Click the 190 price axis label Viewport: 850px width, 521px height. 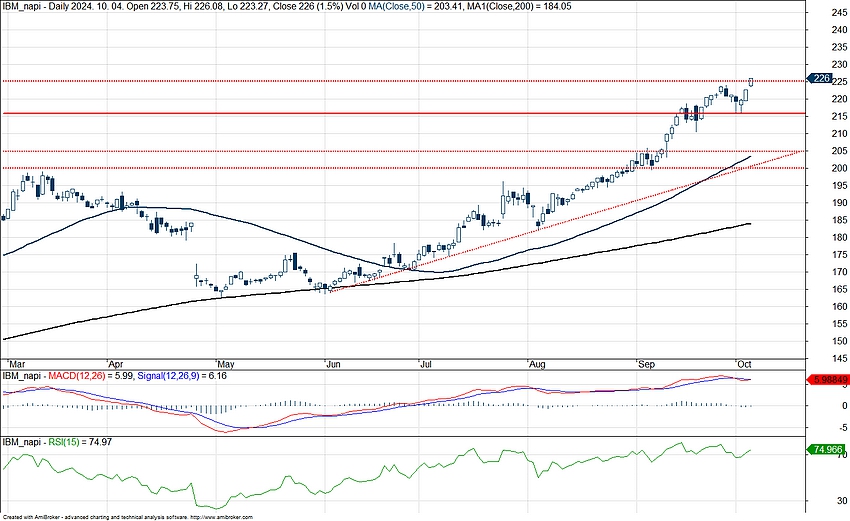click(839, 203)
